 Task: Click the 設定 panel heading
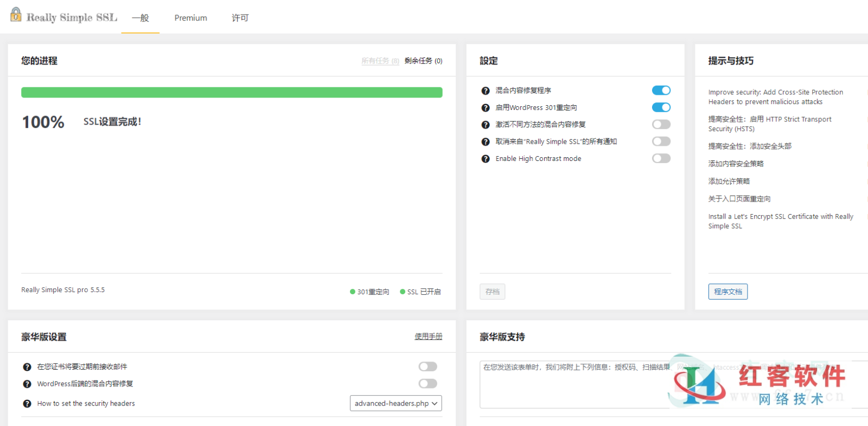coord(489,61)
